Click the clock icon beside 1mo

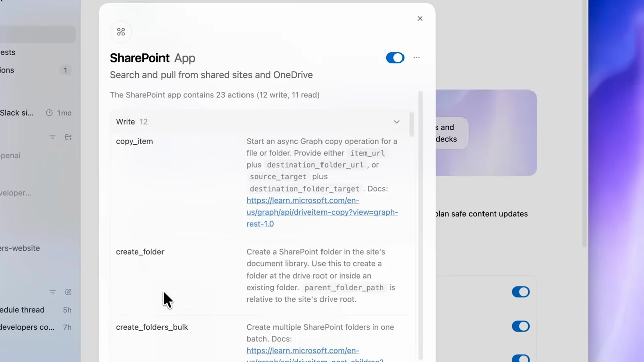(49, 113)
